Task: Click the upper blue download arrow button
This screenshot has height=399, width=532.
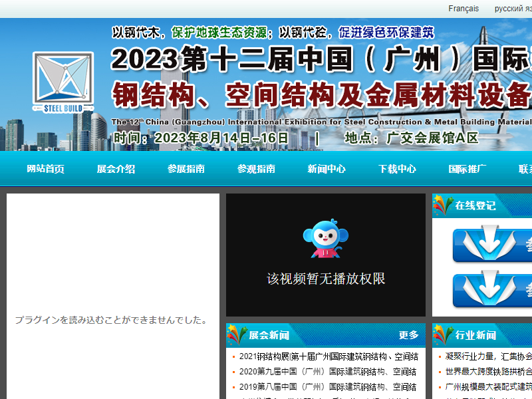Action: (x=492, y=244)
